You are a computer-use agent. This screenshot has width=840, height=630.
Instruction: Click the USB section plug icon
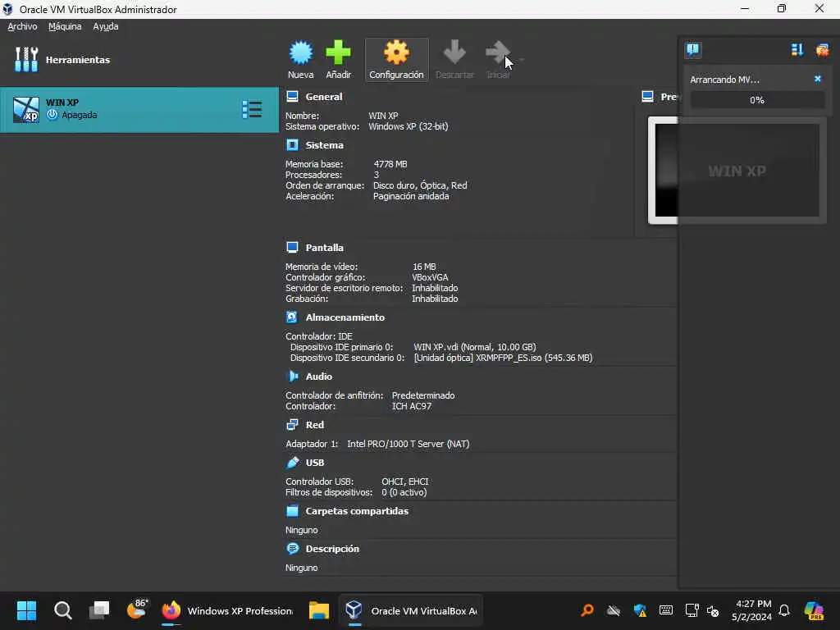coord(293,463)
